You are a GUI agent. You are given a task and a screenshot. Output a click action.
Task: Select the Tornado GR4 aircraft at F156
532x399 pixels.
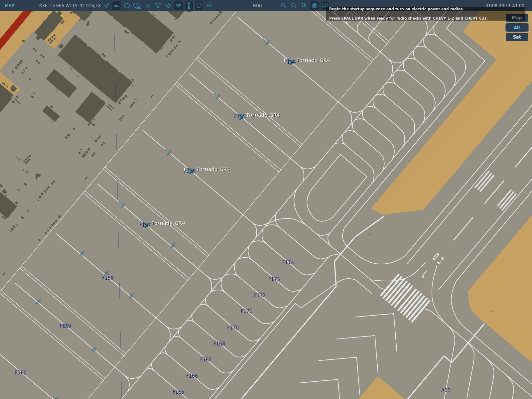pyautogui.click(x=191, y=171)
